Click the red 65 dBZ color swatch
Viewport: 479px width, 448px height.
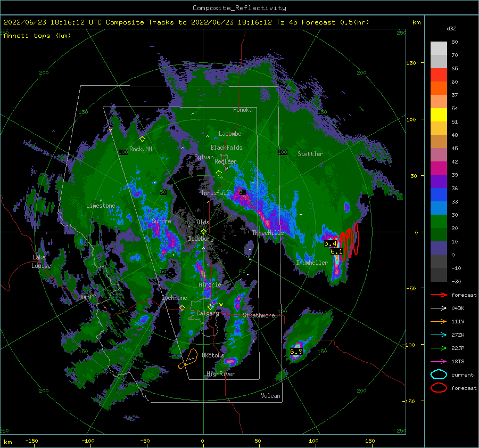click(x=439, y=75)
